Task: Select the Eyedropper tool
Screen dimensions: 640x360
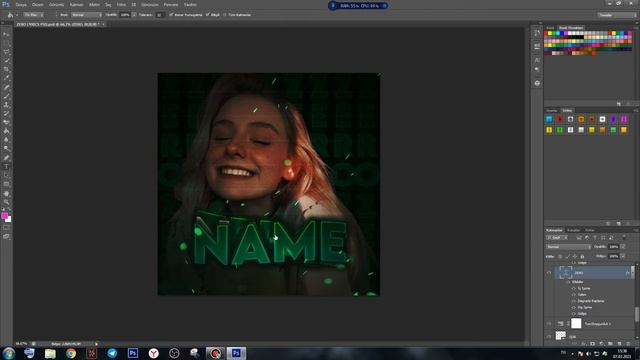Action: [6, 78]
